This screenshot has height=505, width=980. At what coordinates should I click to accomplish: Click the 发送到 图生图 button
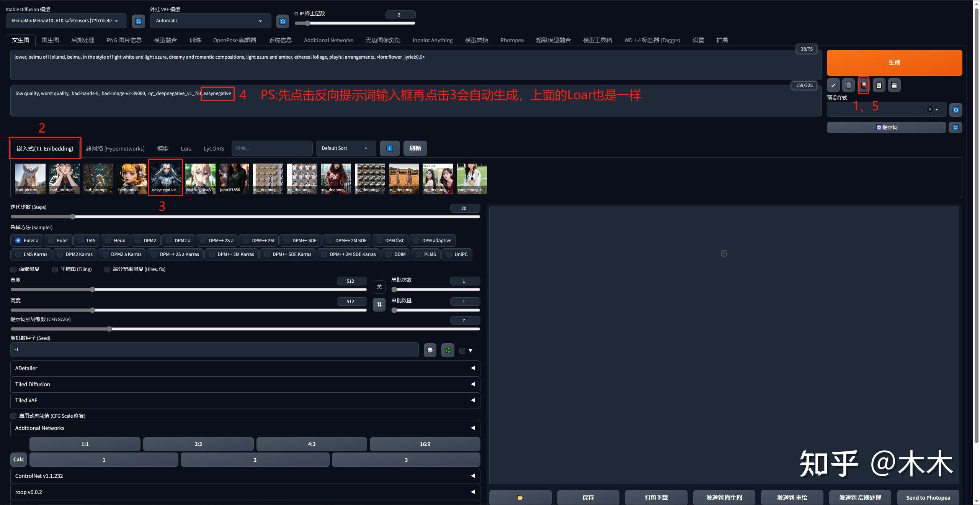point(724,497)
